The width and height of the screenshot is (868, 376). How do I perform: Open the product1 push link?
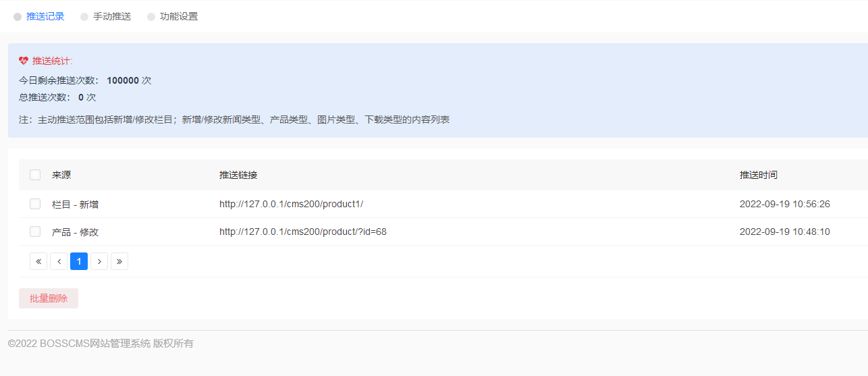coord(291,204)
